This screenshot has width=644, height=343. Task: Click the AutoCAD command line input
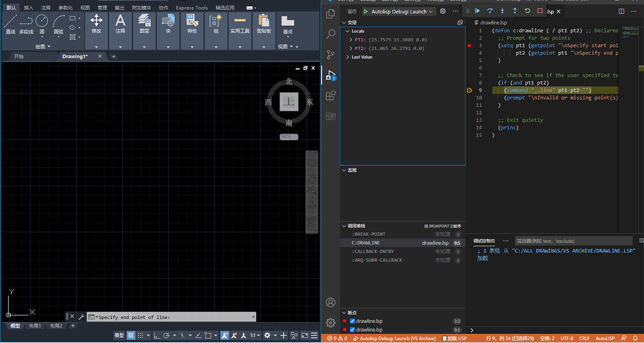[171, 317]
